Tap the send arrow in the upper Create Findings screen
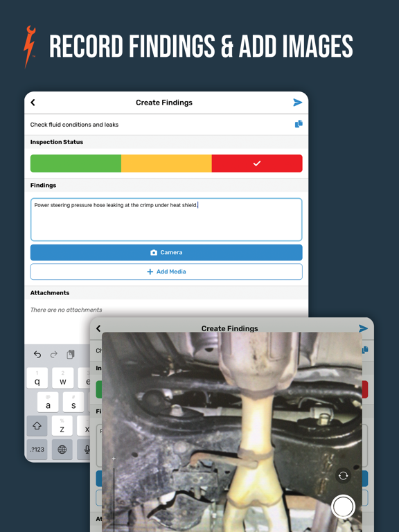Screen dimensions: 399x532 pyautogui.click(x=298, y=103)
